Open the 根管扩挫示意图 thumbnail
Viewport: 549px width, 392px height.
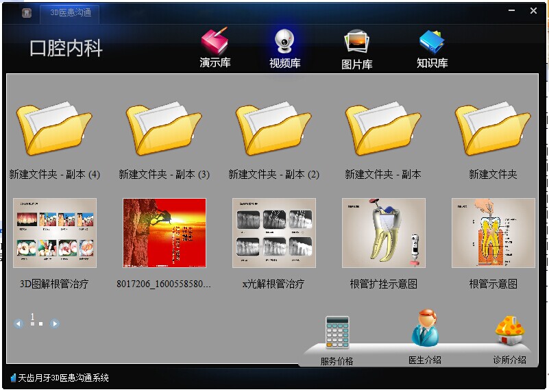[384, 233]
